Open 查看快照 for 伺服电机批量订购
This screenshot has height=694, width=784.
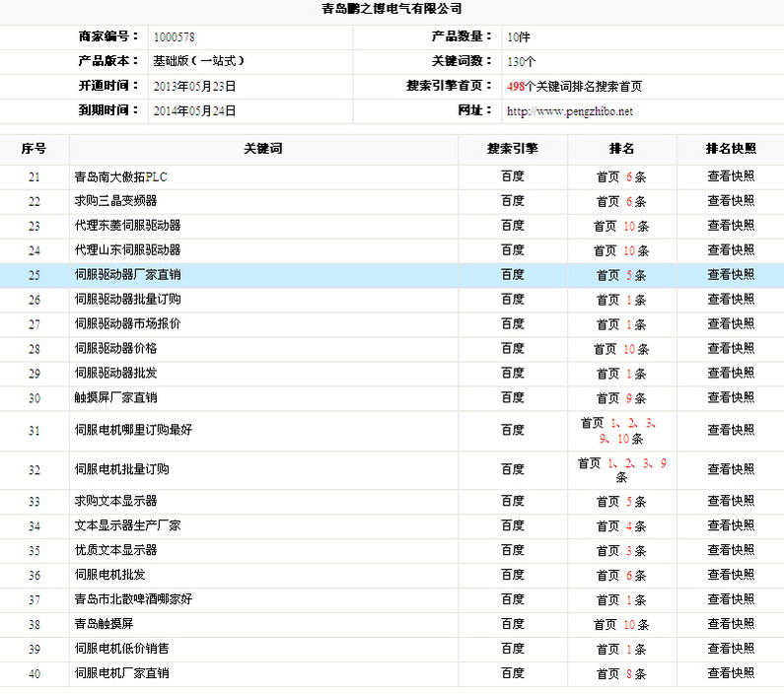tap(731, 469)
